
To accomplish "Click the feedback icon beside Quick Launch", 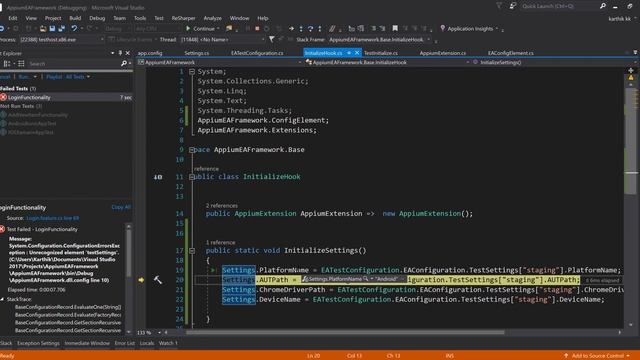I will (513, 6).
